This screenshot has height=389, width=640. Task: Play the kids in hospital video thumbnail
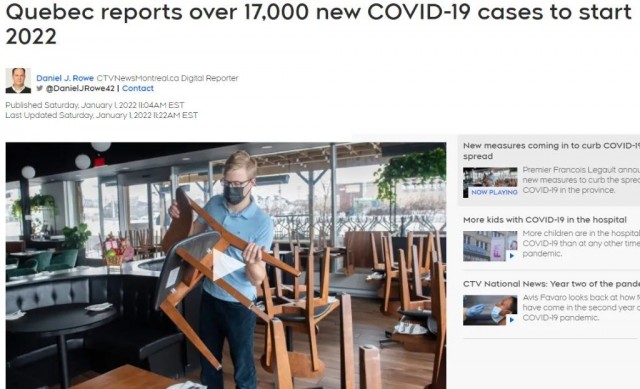pos(490,246)
